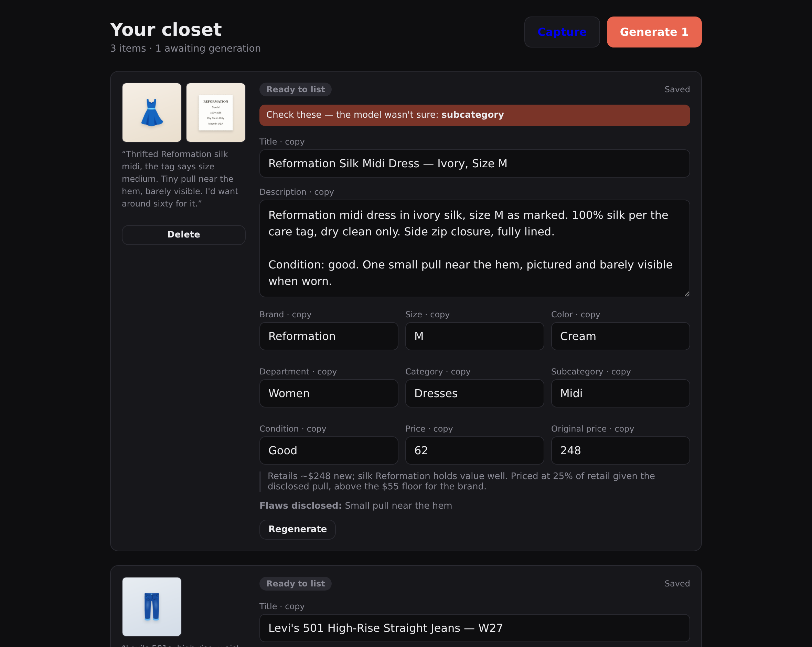Copy the Color via its label
The image size is (812, 647).
(576, 315)
